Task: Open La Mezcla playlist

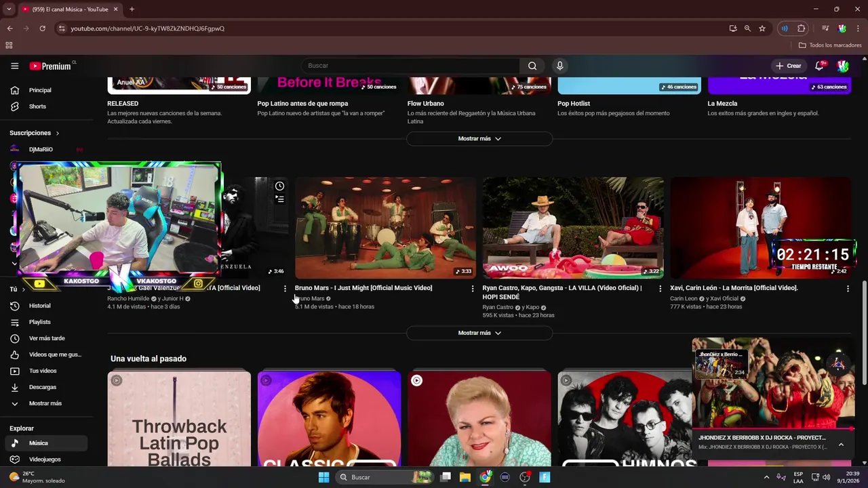Action: coord(722,104)
